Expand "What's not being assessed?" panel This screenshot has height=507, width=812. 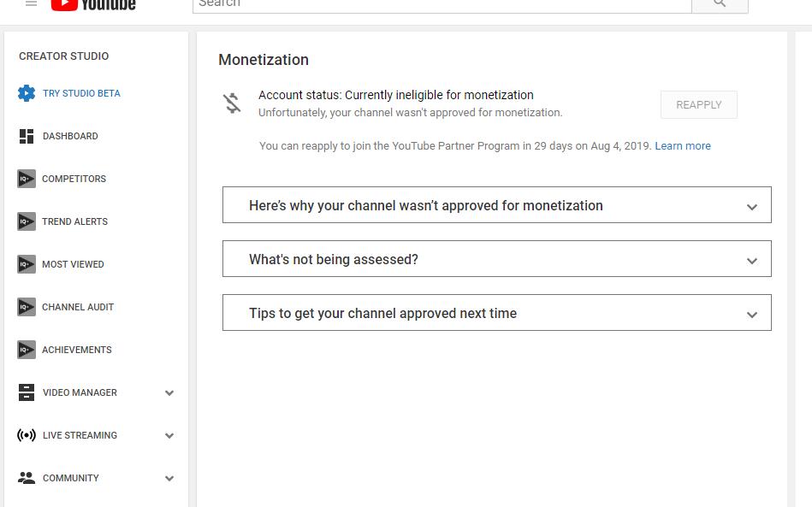[x=496, y=259]
